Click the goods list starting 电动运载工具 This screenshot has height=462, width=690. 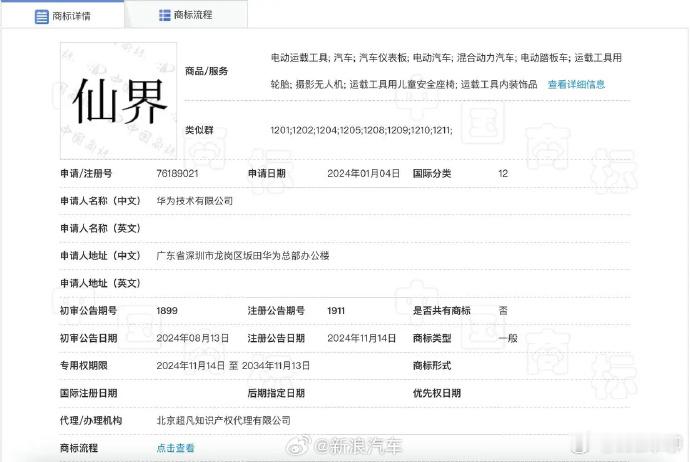point(446,58)
